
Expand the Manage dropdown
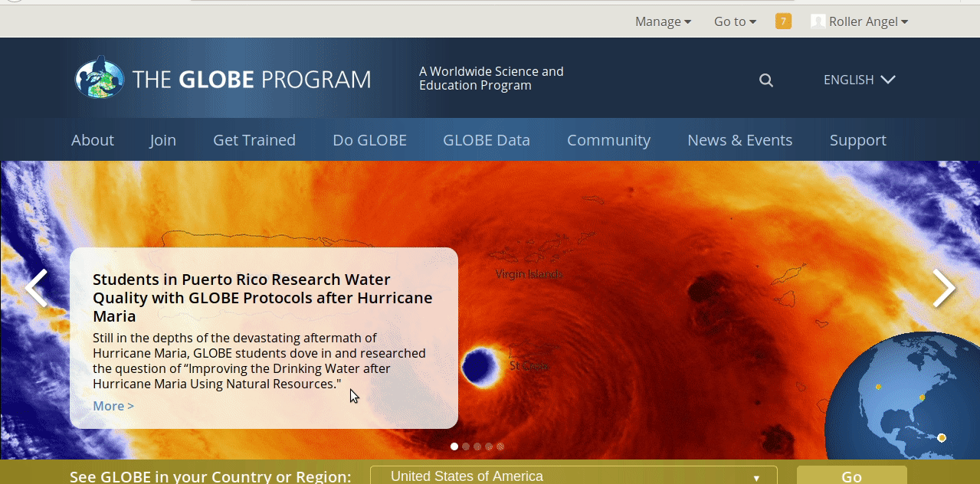(x=663, y=21)
